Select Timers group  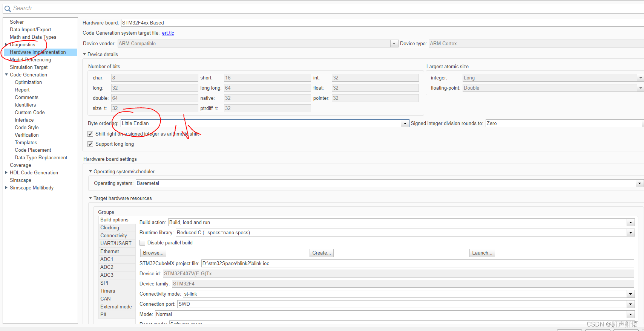[x=117, y=291]
